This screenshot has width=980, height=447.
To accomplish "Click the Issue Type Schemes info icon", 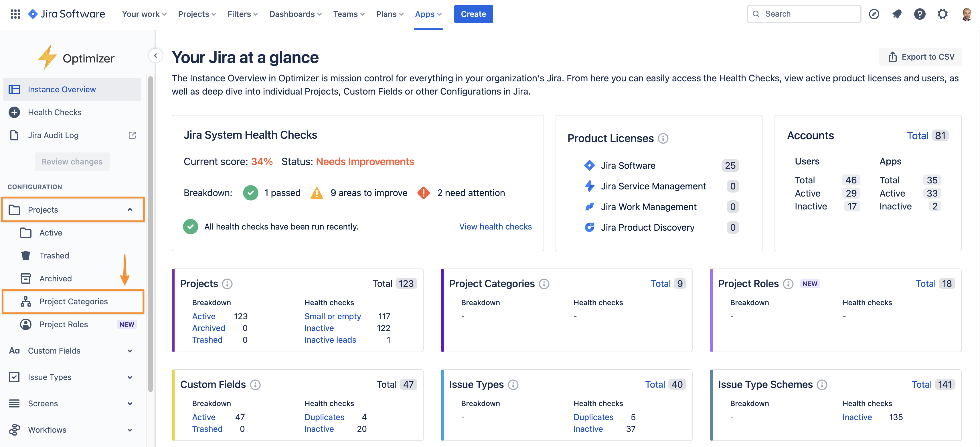I will click(822, 385).
